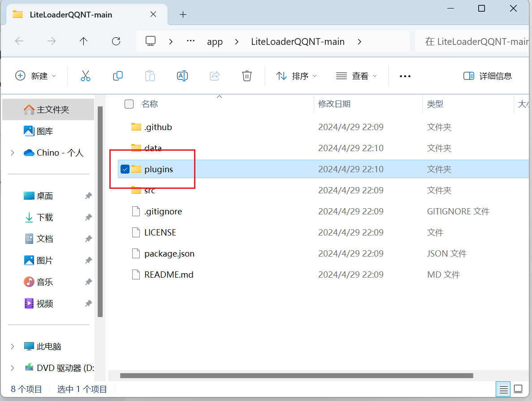532x401 pixels.
Task: Expand the DVD 驱动器 tree node
Action: point(13,368)
